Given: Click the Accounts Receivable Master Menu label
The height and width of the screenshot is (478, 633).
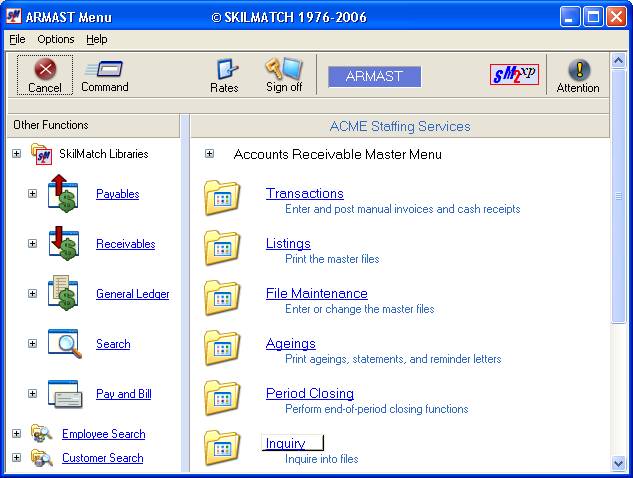Looking at the screenshot, I should pyautogui.click(x=337, y=154).
